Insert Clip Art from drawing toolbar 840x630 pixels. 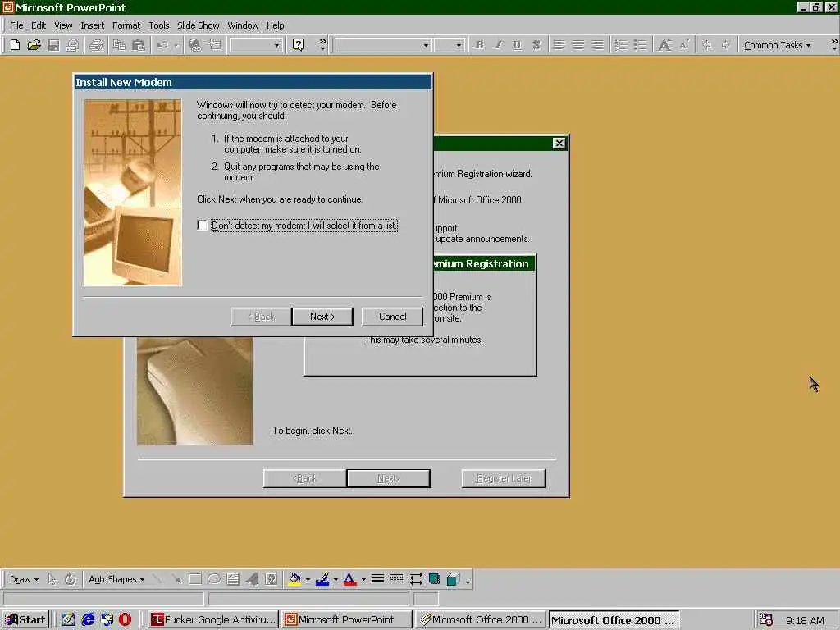pyautogui.click(x=271, y=579)
